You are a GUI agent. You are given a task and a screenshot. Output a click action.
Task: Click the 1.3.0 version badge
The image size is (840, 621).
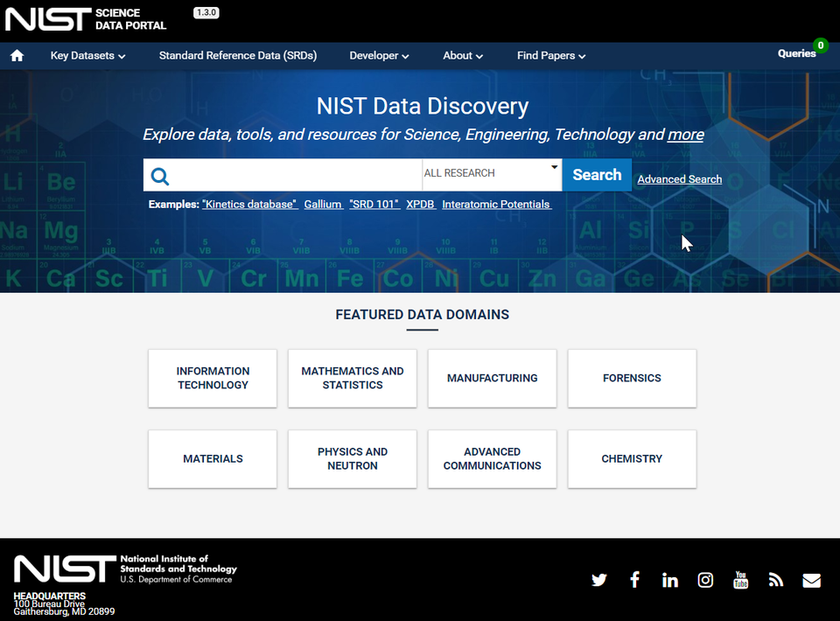(x=206, y=12)
